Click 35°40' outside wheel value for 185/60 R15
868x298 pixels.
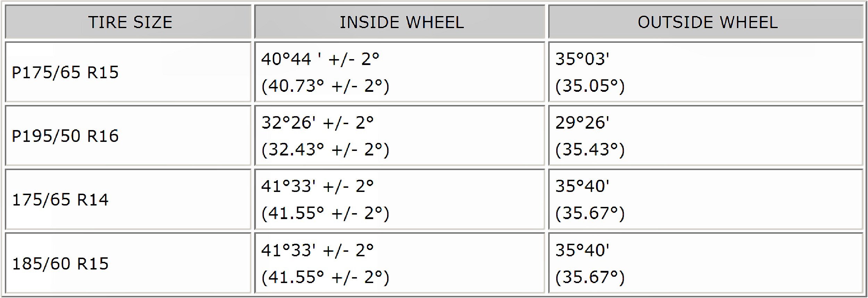pyautogui.click(x=582, y=250)
